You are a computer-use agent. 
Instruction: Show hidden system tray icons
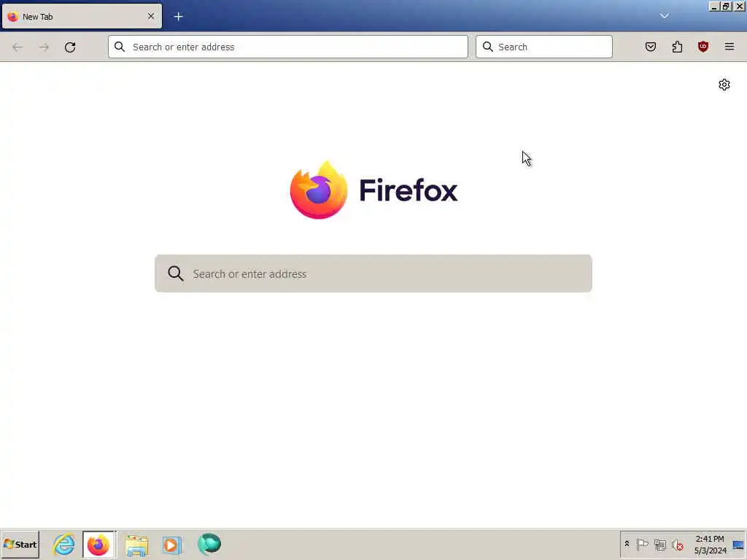[x=627, y=544]
